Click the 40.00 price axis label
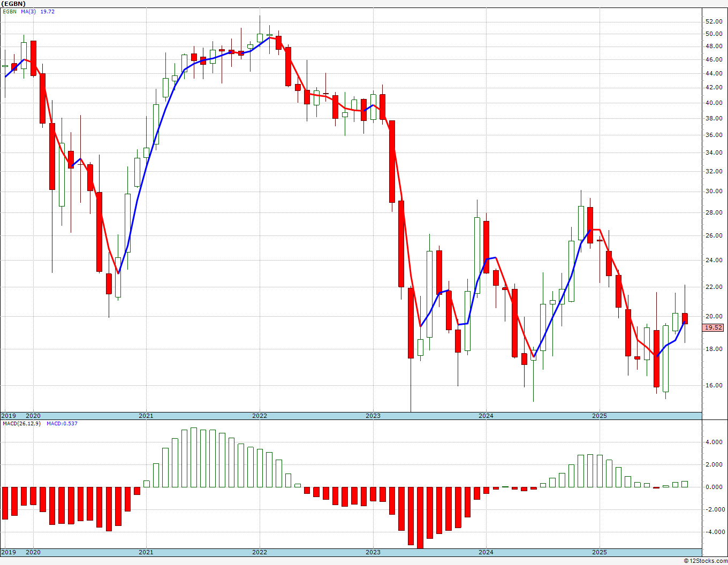Image resolution: width=728 pixels, height=565 pixels. (x=714, y=103)
